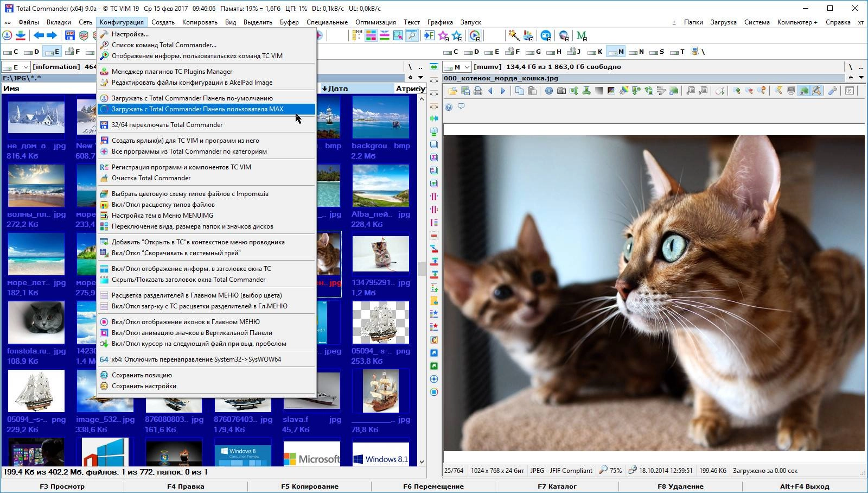Screen dimensions: 868x493
Task: Click F7 Каталог button
Action: coord(557,486)
